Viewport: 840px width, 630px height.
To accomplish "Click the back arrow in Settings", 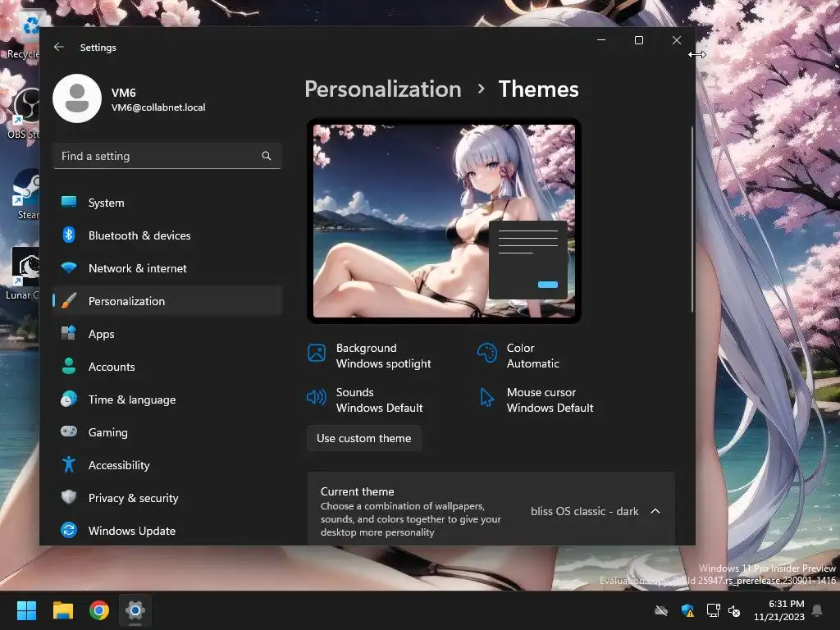I will pyautogui.click(x=59, y=47).
